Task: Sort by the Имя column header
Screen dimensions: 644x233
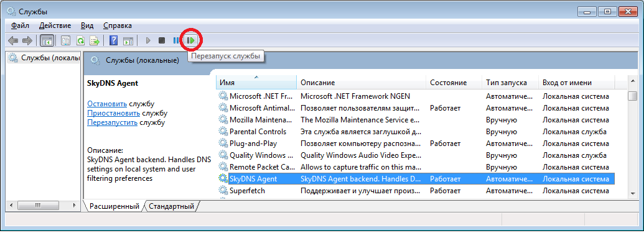Action: point(256,83)
